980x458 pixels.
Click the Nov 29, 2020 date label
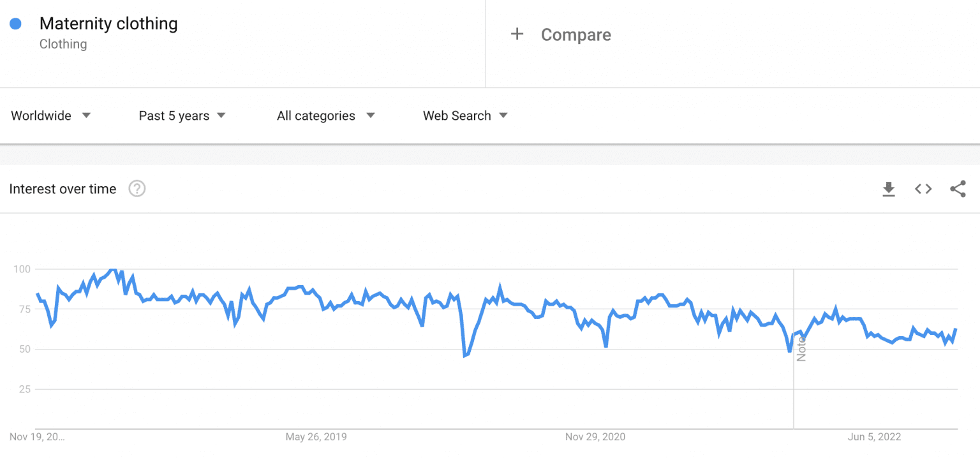click(x=595, y=437)
